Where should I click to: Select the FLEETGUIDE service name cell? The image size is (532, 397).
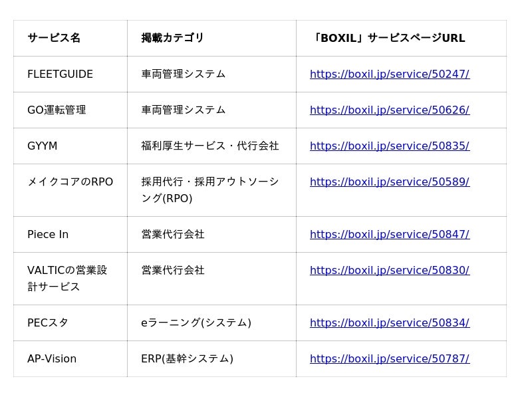pos(60,74)
